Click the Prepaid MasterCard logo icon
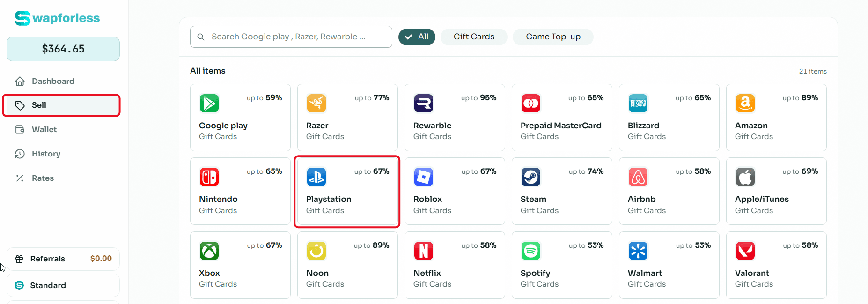Screen dimensions: 868x304 (531, 103)
